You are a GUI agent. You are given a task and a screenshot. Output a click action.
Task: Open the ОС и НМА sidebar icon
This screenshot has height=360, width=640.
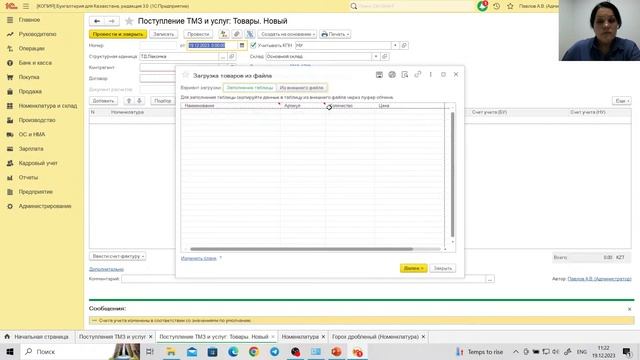(x=10, y=134)
